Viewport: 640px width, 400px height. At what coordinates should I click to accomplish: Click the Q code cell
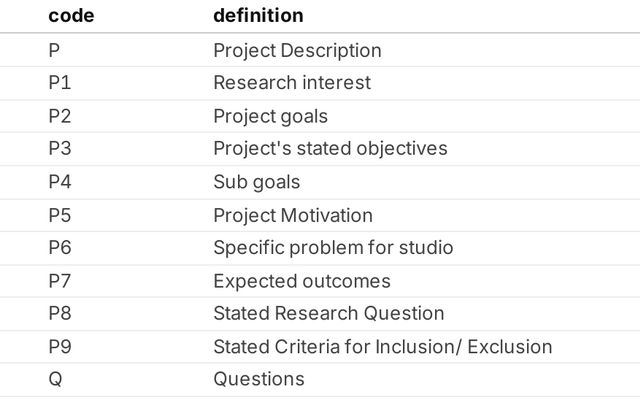(x=55, y=380)
